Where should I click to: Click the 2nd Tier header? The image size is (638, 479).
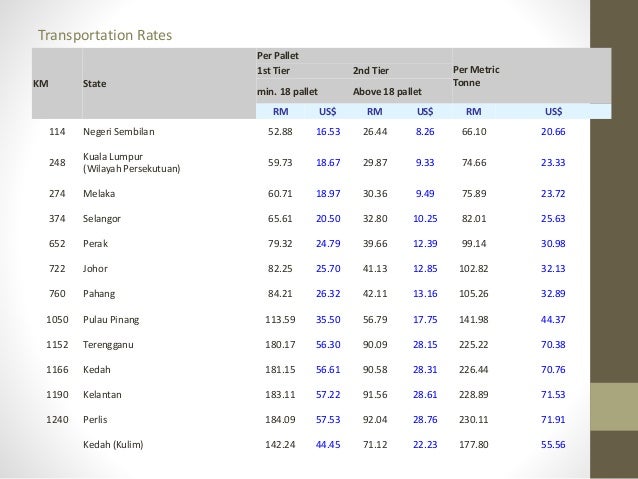pyautogui.click(x=370, y=71)
